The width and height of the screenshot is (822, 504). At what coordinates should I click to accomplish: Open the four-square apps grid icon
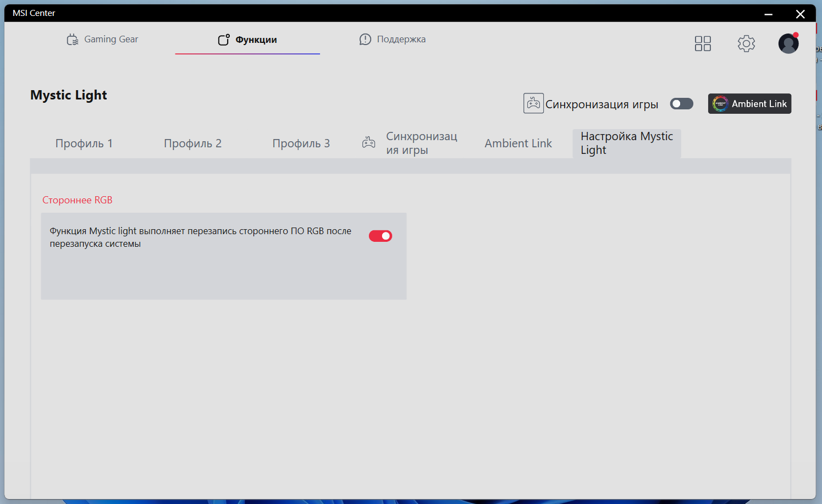point(703,43)
